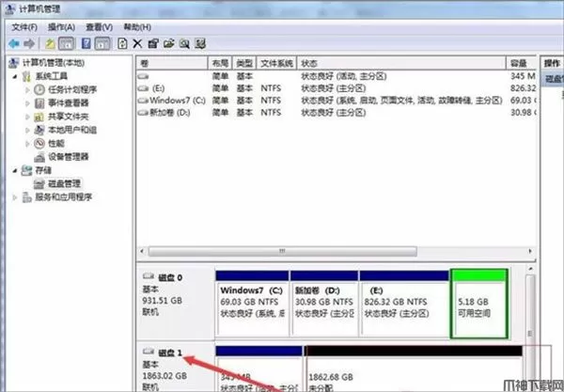The image size is (564, 392).
Task: Click the Back arrow toolbar icon
Action: coord(14,44)
